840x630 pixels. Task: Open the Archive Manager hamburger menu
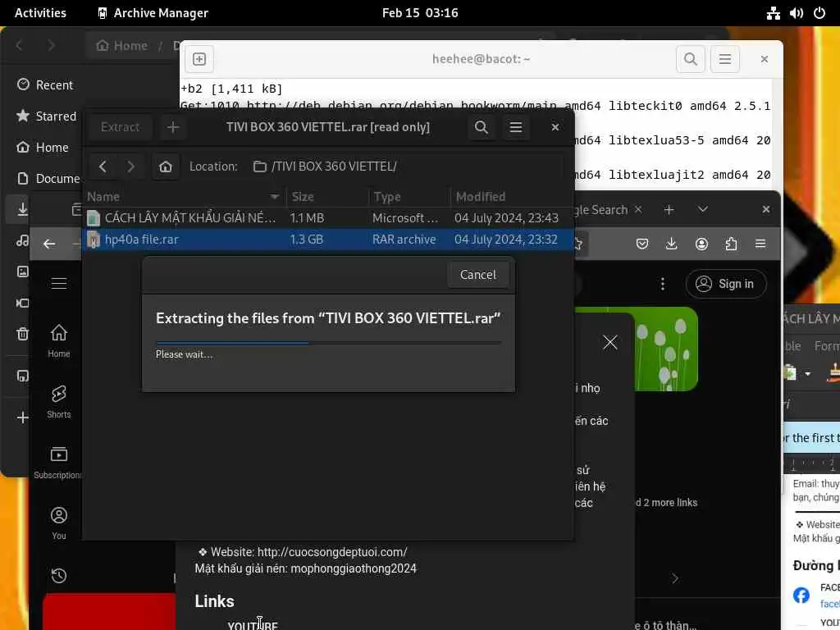coord(515,127)
